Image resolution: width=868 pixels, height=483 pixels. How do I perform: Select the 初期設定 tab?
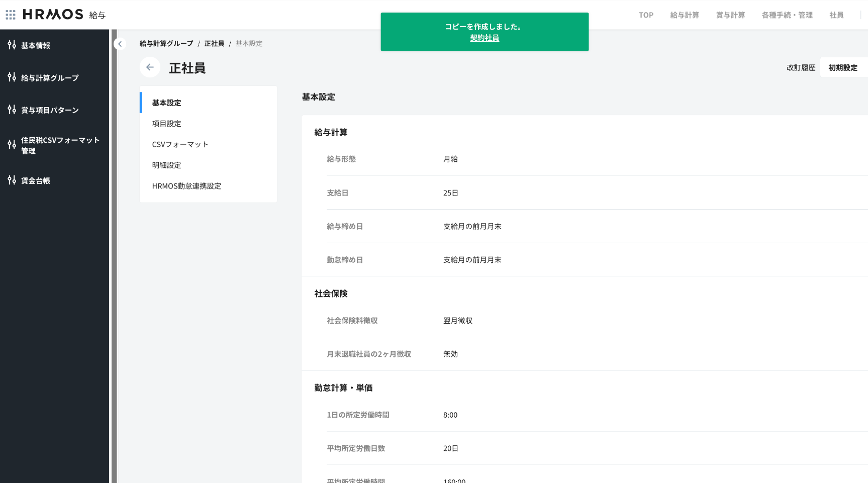pos(843,68)
